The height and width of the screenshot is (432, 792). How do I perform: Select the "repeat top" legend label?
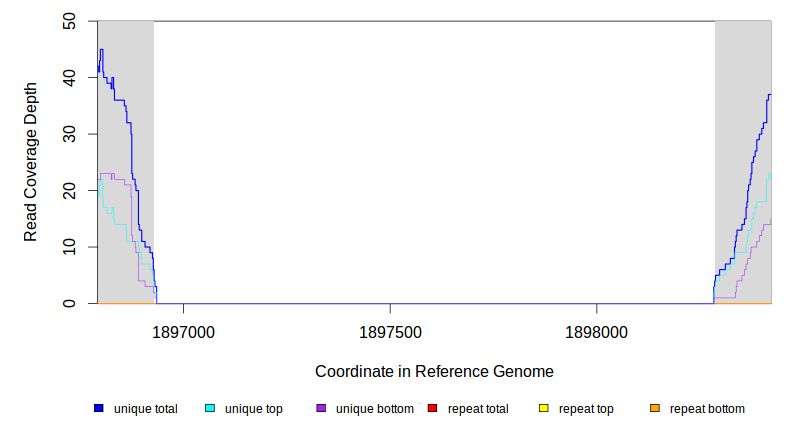coord(586,409)
